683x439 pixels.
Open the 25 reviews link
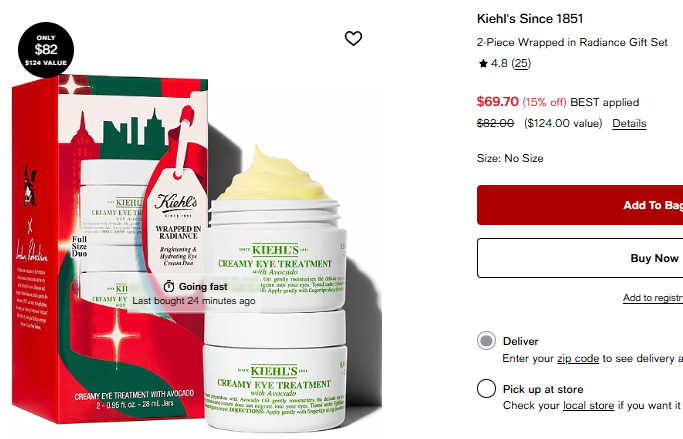(521, 64)
